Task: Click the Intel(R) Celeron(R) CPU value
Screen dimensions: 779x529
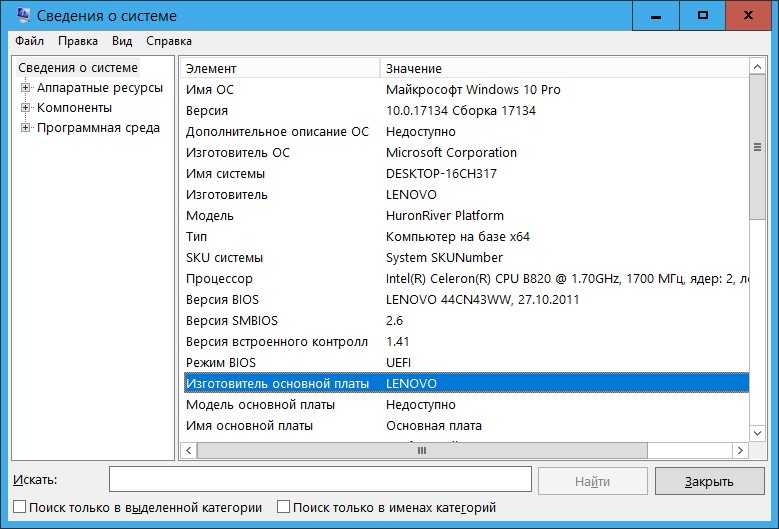Action: (567, 279)
